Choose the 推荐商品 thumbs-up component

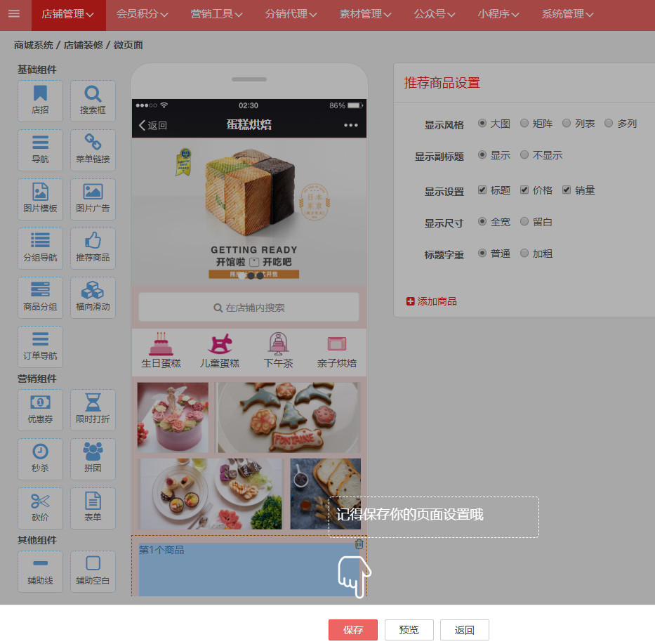(93, 248)
